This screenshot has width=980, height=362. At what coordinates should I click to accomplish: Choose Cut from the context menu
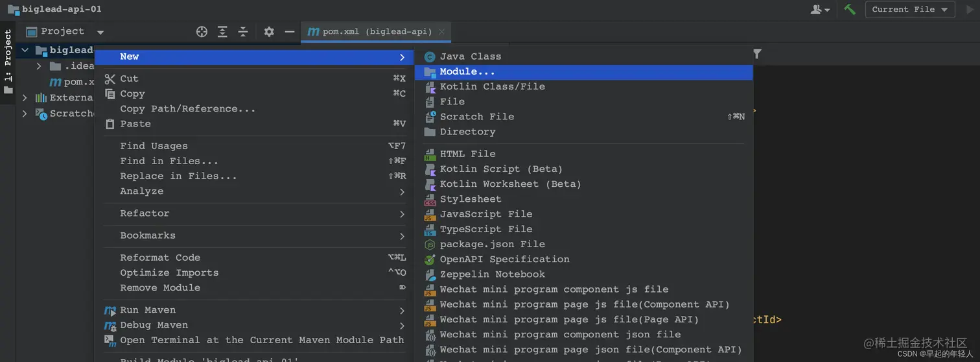(x=254, y=78)
